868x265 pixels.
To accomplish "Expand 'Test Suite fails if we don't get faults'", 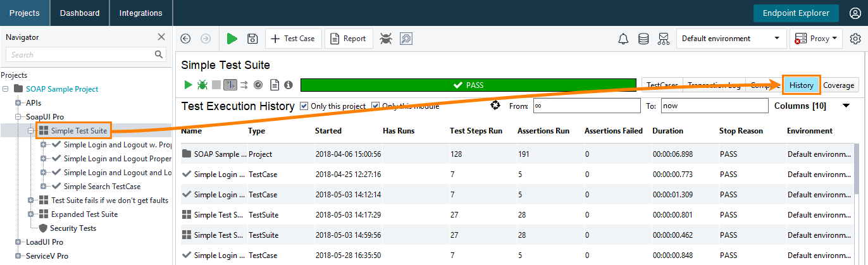I will [x=31, y=200].
